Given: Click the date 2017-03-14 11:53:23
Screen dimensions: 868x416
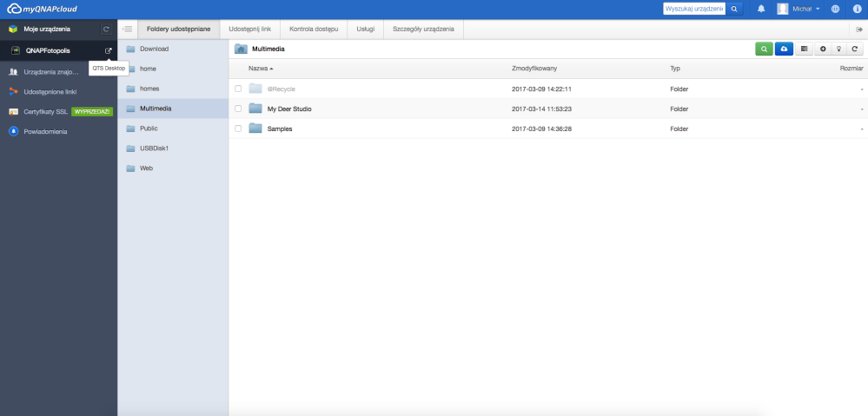Looking at the screenshot, I should pyautogui.click(x=541, y=109).
